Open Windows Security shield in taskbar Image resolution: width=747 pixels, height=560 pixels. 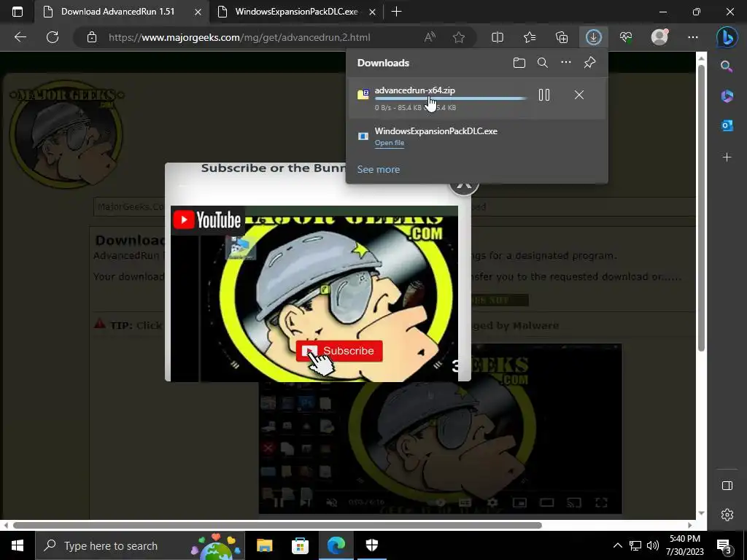click(x=372, y=545)
